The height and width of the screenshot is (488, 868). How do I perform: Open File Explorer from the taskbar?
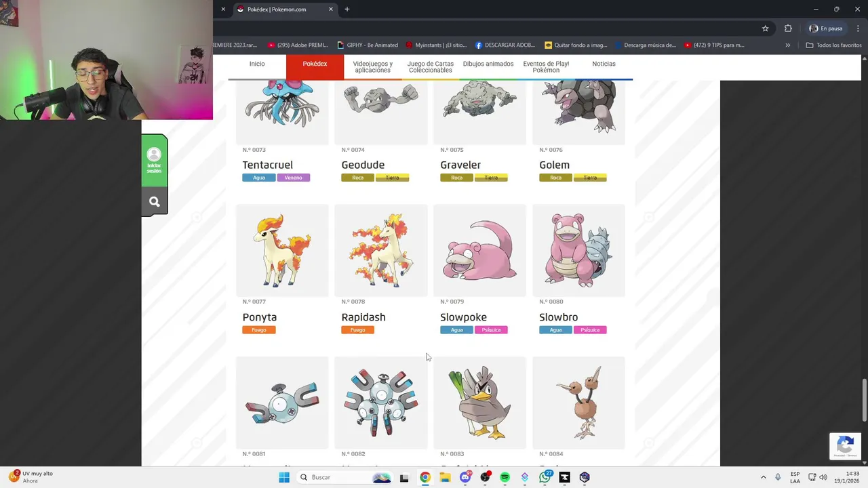(445, 477)
